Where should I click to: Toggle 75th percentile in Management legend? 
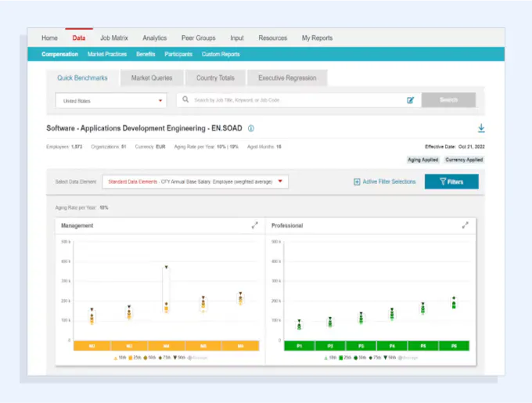point(164,358)
